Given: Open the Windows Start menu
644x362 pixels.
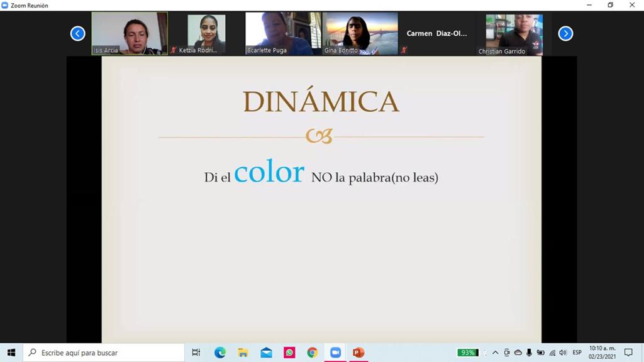Looking at the screenshot, I should [11, 353].
